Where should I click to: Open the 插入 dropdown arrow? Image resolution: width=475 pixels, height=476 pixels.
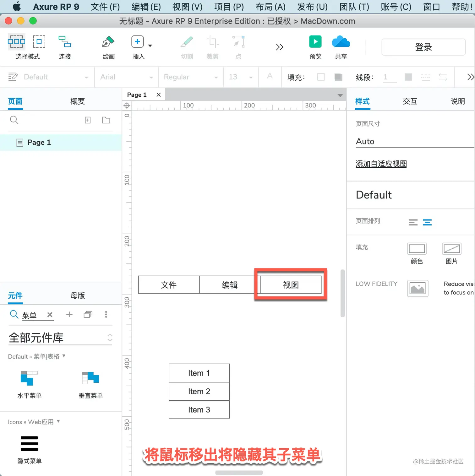[x=150, y=46]
